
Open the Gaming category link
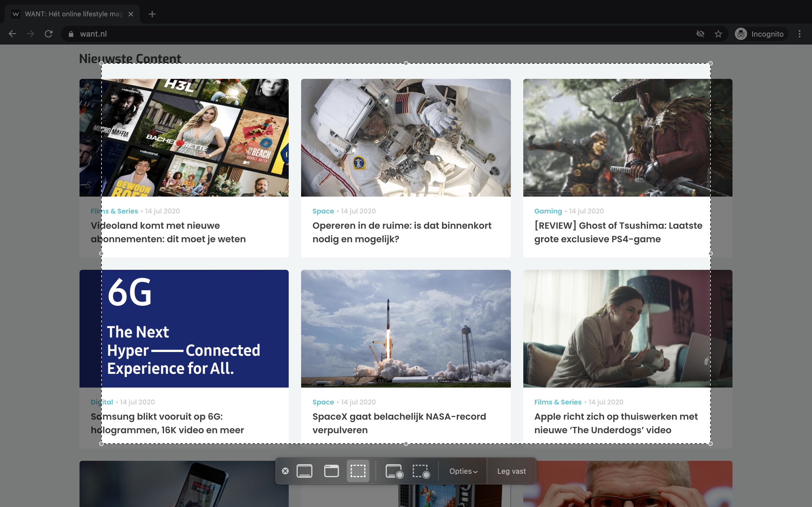(548, 211)
